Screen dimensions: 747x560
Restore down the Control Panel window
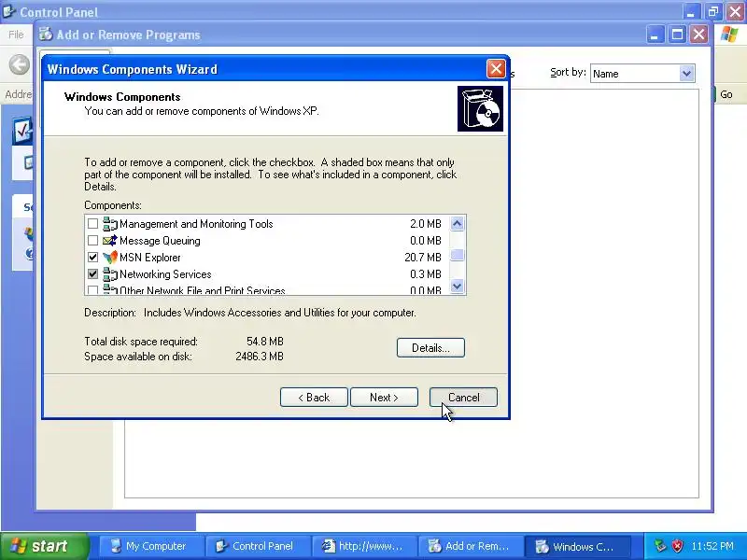pyautogui.click(x=713, y=12)
